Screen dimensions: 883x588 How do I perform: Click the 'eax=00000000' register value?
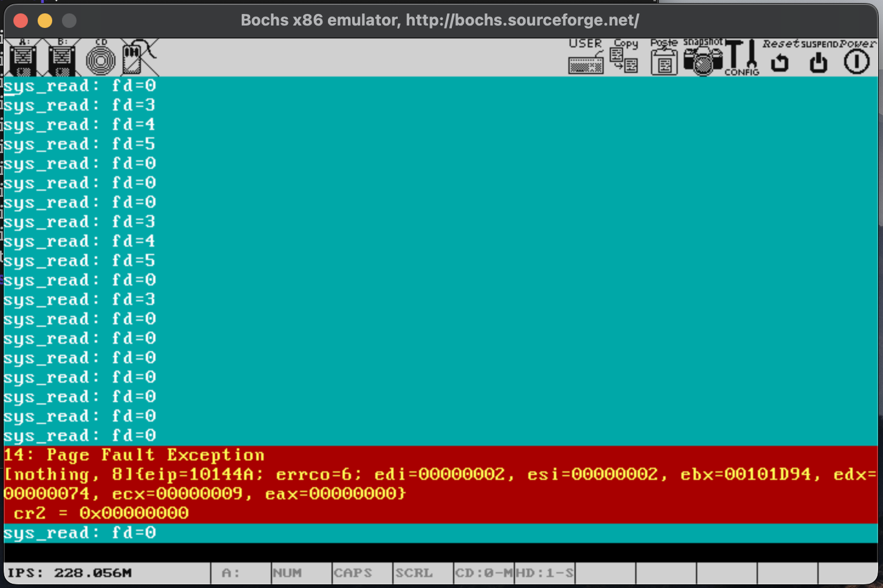330,494
